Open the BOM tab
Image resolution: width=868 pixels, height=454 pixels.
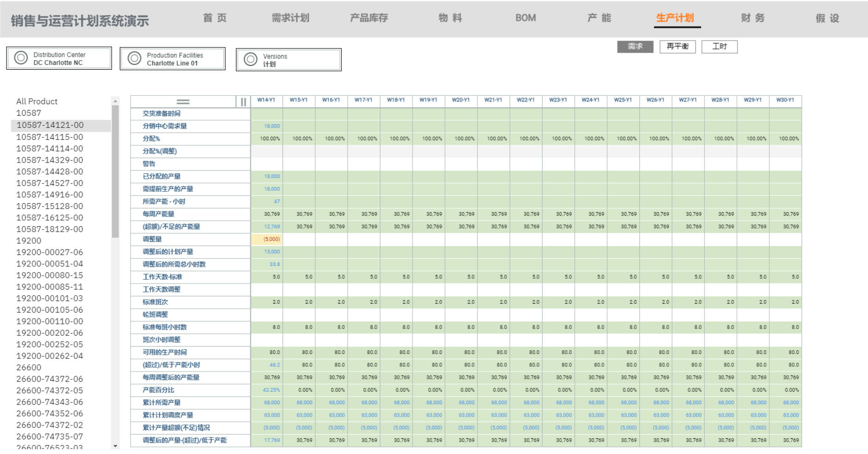coord(526,18)
